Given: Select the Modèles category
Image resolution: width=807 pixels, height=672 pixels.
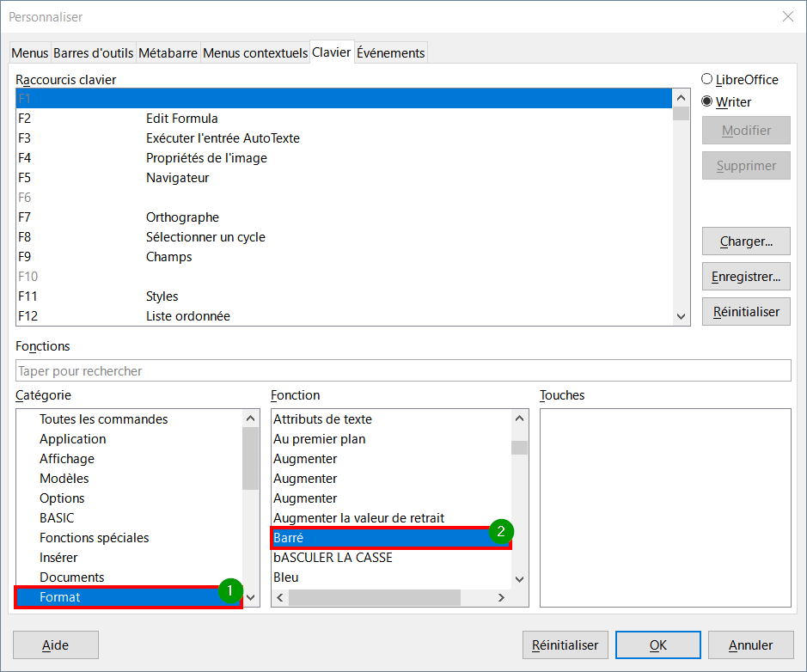Looking at the screenshot, I should [x=129, y=479].
